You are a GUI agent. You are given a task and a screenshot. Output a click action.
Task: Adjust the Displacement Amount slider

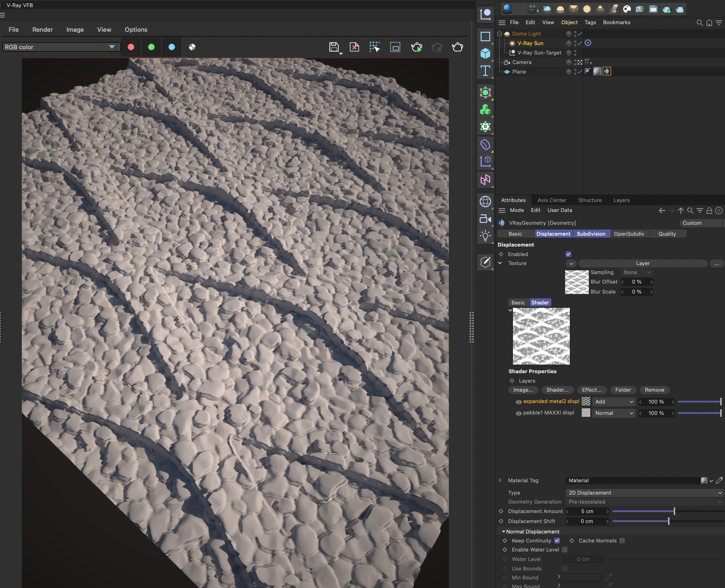click(x=668, y=511)
